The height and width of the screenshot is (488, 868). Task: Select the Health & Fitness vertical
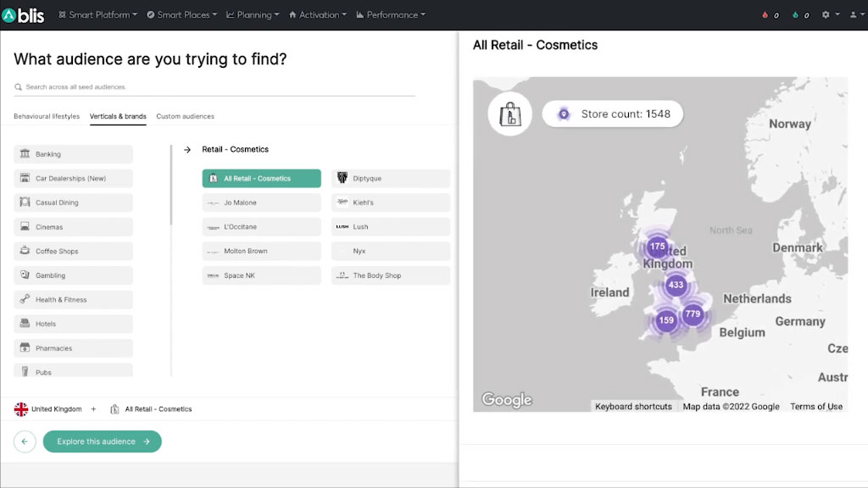tap(73, 299)
